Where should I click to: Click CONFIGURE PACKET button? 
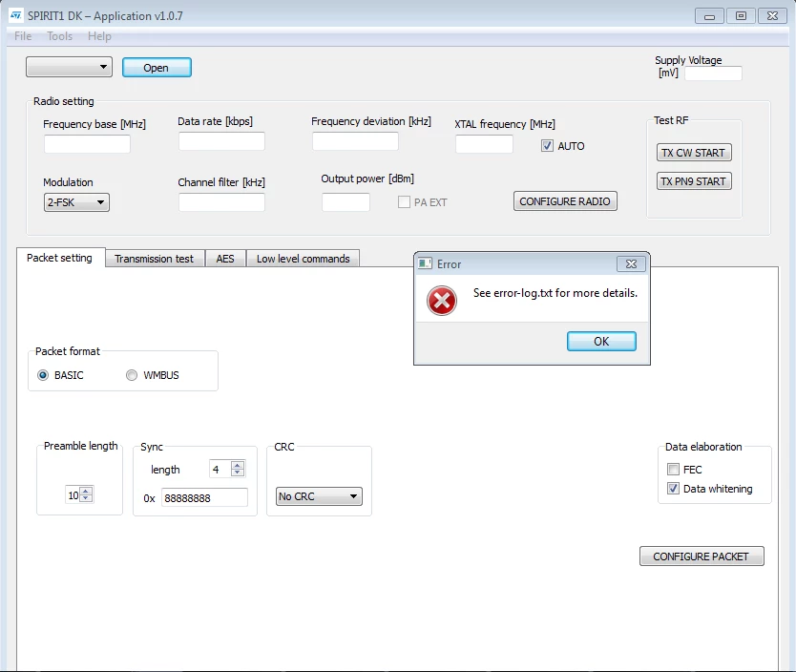click(x=702, y=556)
